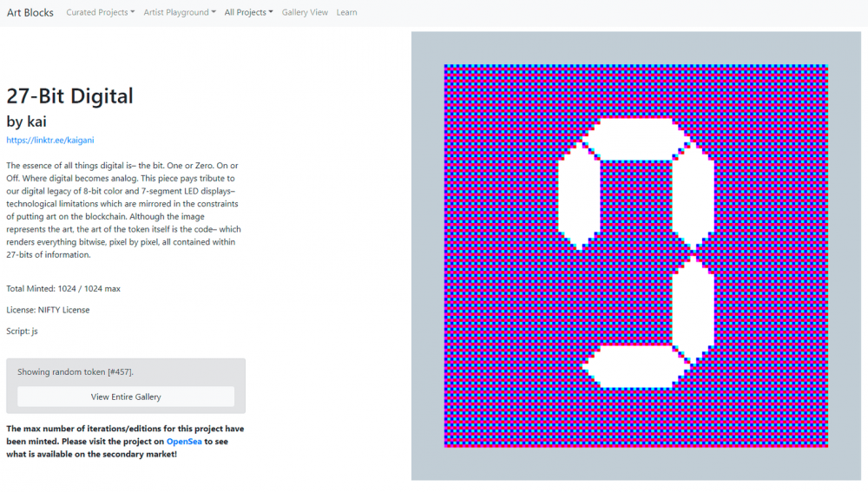Click the 27-Bit Digital project title
The height and width of the screenshot is (492, 868).
point(70,95)
